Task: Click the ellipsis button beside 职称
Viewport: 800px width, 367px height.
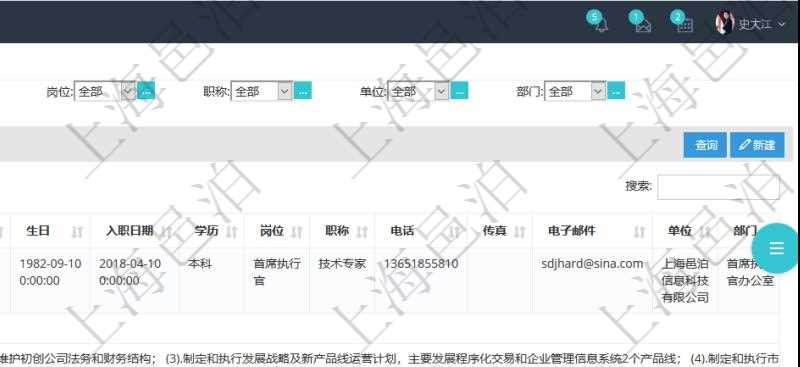Action: pyautogui.click(x=303, y=91)
